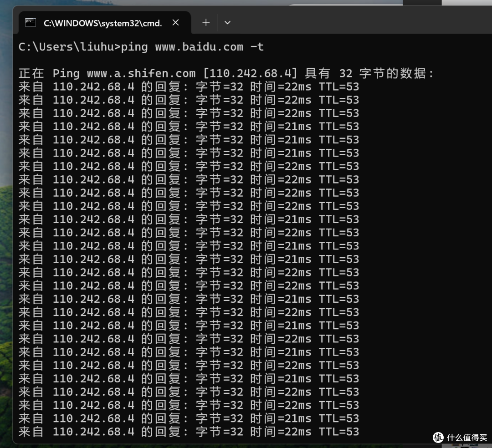The image size is (492, 448).
Task: Close the cmd.exe tab
Action: click(176, 23)
